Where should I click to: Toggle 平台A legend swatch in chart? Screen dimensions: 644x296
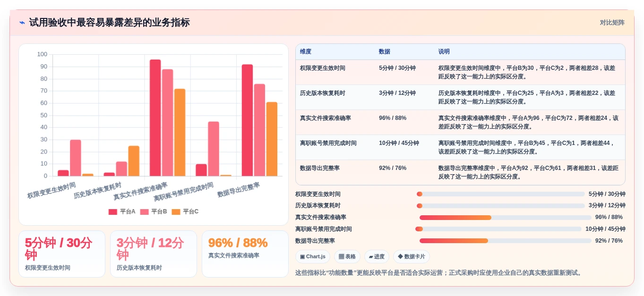click(x=113, y=212)
